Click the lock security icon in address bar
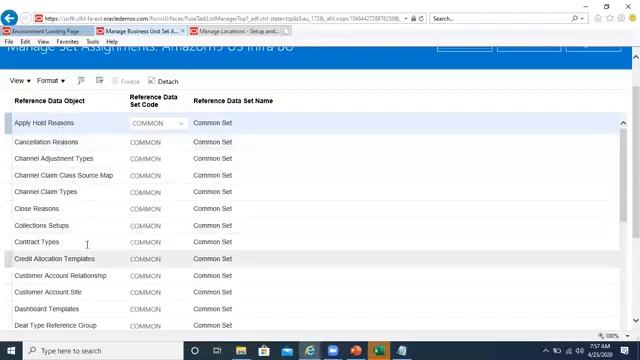 [x=413, y=18]
